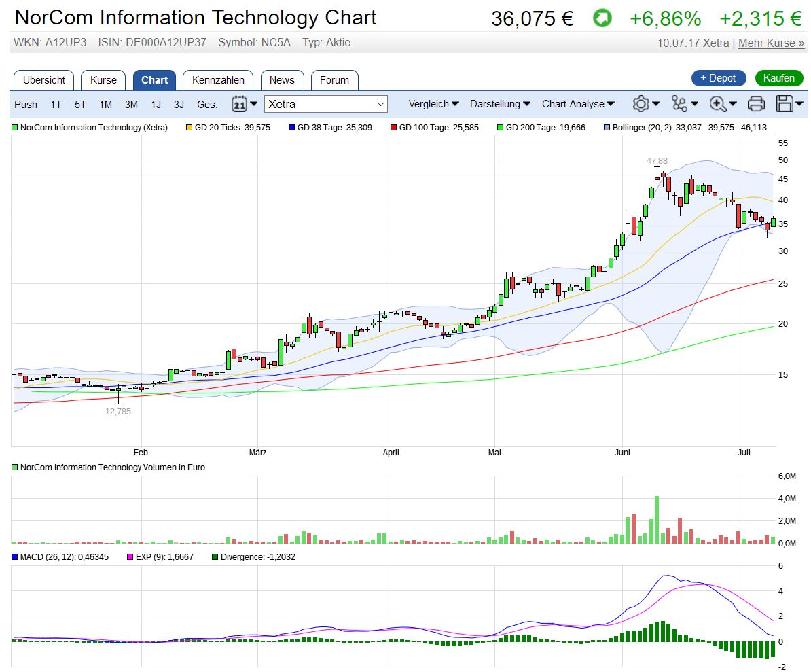Click Bollinger legend swatch
The height and width of the screenshot is (672, 811).
click(607, 127)
